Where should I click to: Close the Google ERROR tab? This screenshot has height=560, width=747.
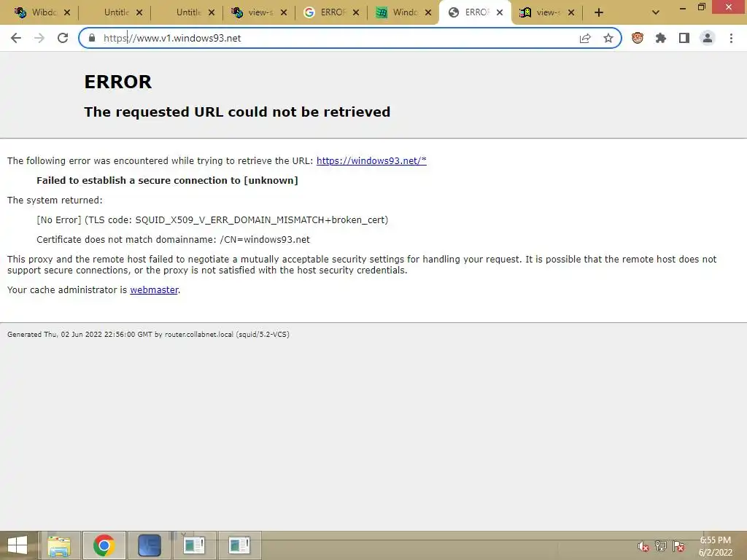pyautogui.click(x=356, y=12)
